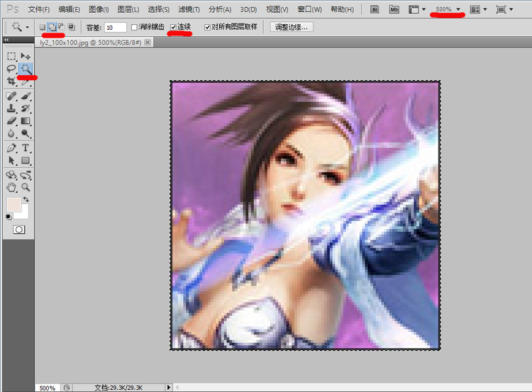Select the 3D Rotate tool
Screen dimensions: 532x392
tap(11, 175)
